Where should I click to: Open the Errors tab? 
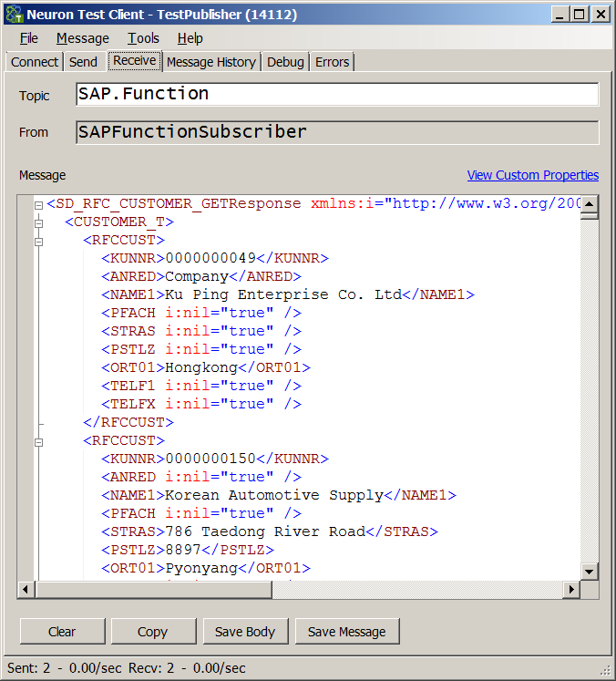coord(332,62)
